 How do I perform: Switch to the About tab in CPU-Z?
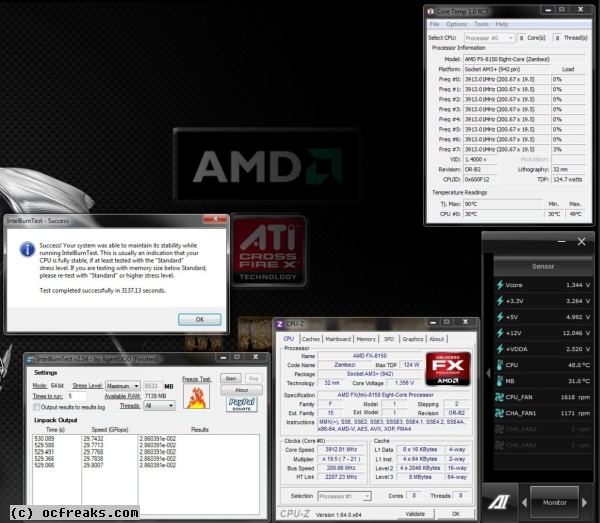click(437, 339)
